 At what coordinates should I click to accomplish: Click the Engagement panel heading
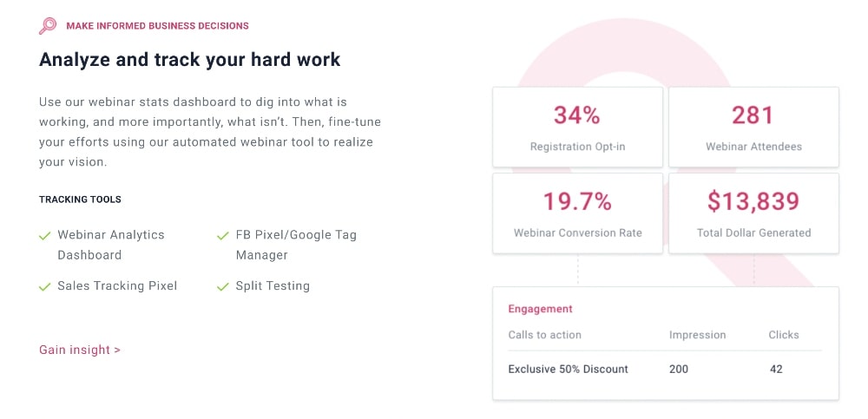540,309
